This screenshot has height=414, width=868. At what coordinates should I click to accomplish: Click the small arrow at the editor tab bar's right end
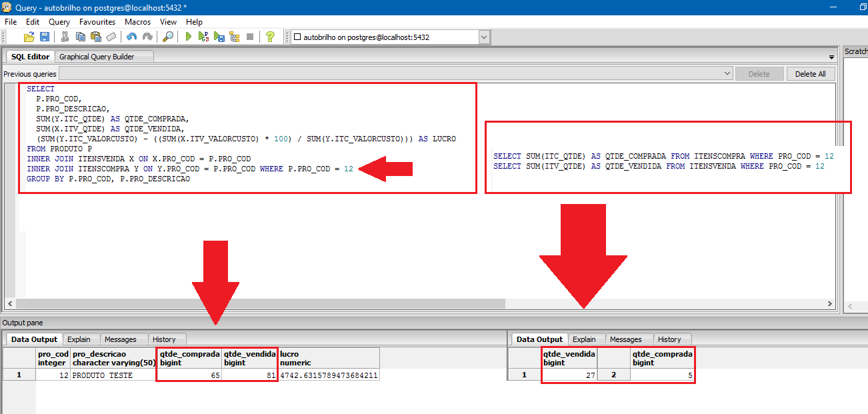tap(831, 57)
